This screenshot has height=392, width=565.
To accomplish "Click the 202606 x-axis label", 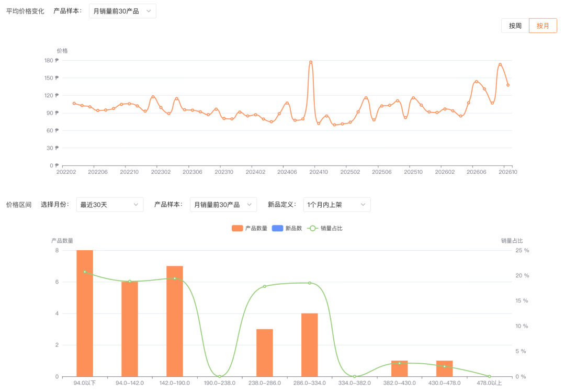I will coord(477,172).
